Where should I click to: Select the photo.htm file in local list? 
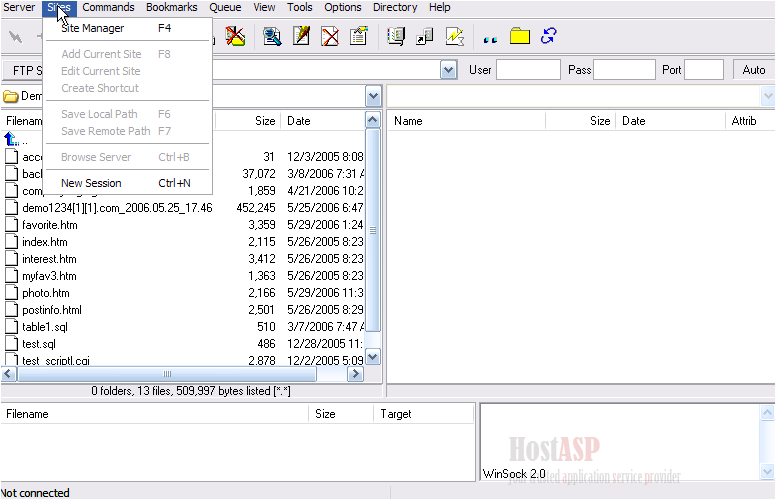pyautogui.click(x=46, y=293)
